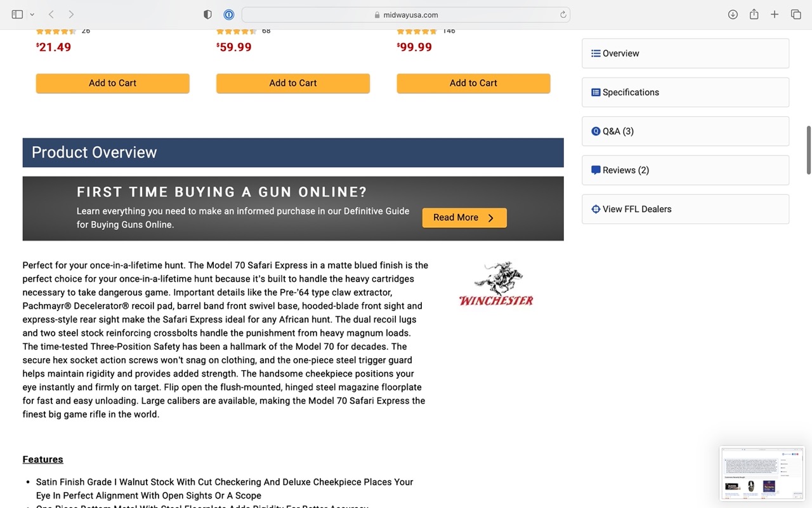The image size is (812, 508).
Task: Click the Specifications table icon
Action: pyautogui.click(x=596, y=92)
